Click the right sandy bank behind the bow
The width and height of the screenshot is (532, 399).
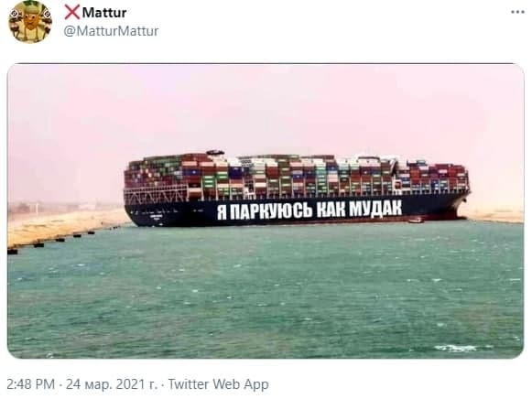[x=495, y=216]
